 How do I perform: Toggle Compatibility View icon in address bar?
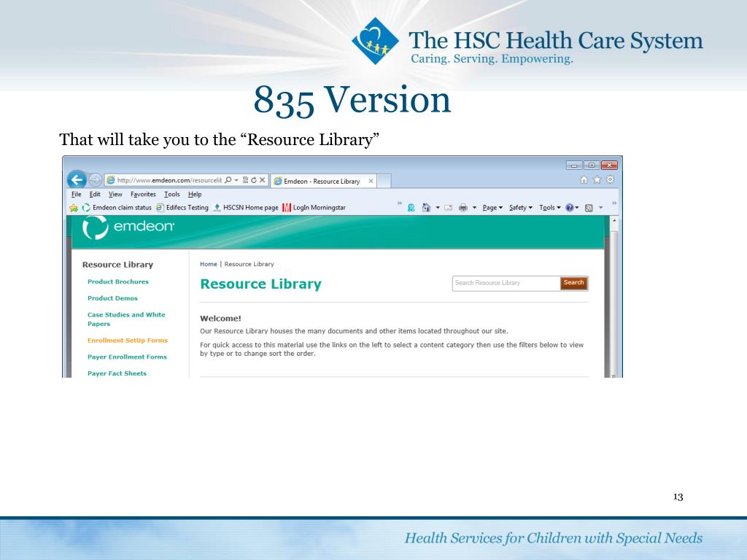(x=245, y=180)
